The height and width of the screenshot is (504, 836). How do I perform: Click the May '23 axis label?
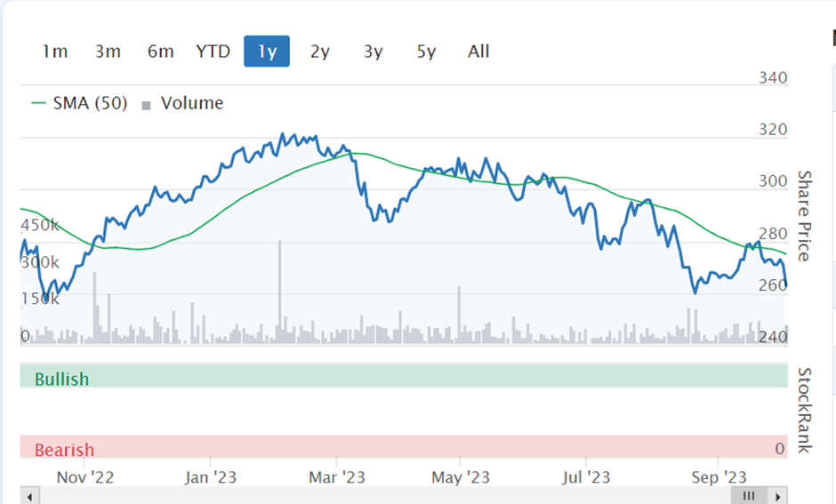click(x=461, y=477)
